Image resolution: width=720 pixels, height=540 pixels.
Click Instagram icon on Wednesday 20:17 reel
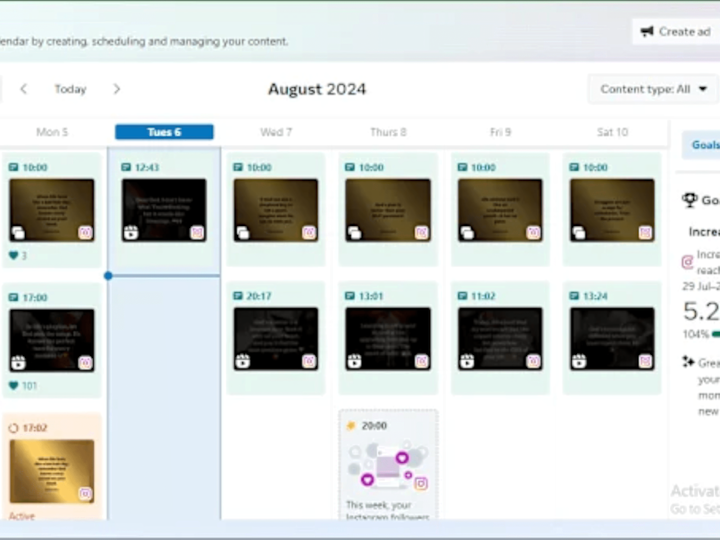[309, 361]
